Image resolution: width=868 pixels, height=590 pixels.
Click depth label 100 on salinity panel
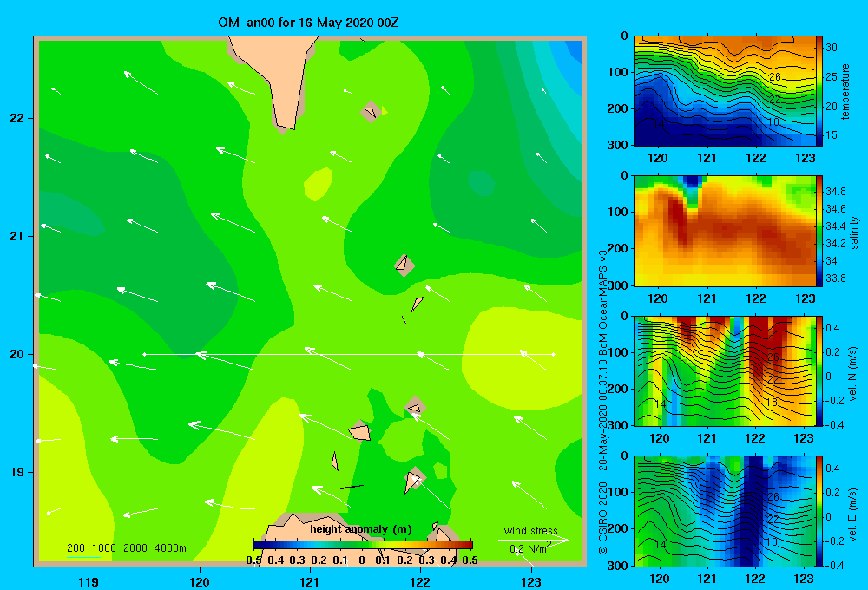point(618,212)
